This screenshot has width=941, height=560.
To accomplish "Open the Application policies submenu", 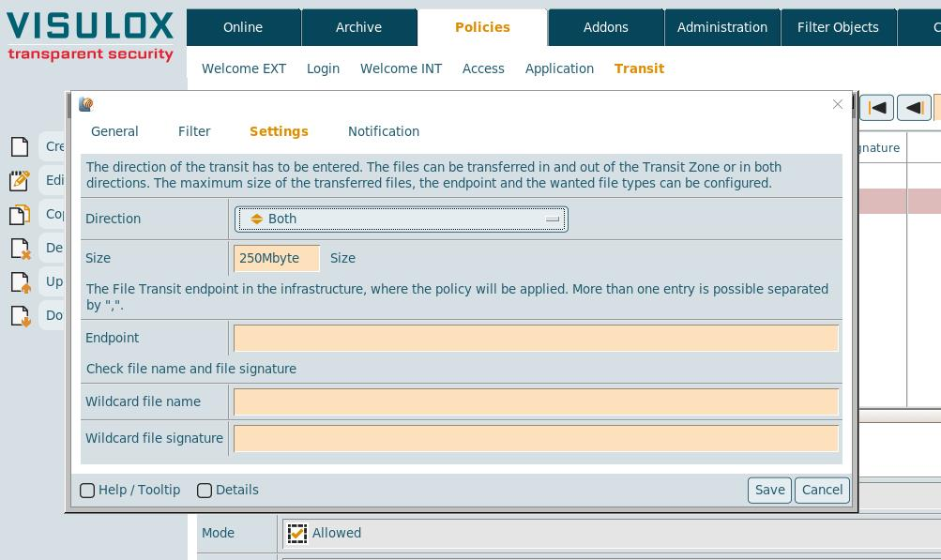I will tap(559, 68).
